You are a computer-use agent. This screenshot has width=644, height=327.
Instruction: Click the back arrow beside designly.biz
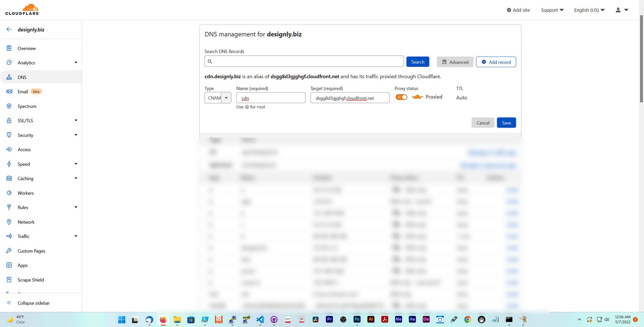coord(9,29)
